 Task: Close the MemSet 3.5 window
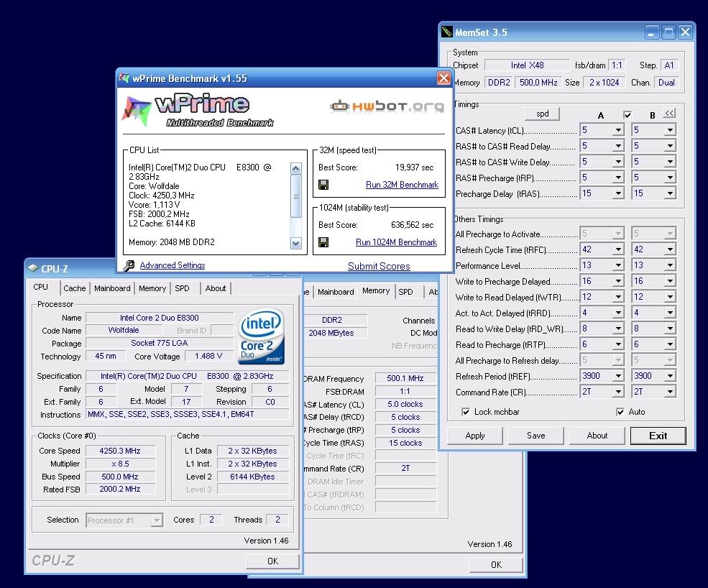pyautogui.click(x=686, y=32)
